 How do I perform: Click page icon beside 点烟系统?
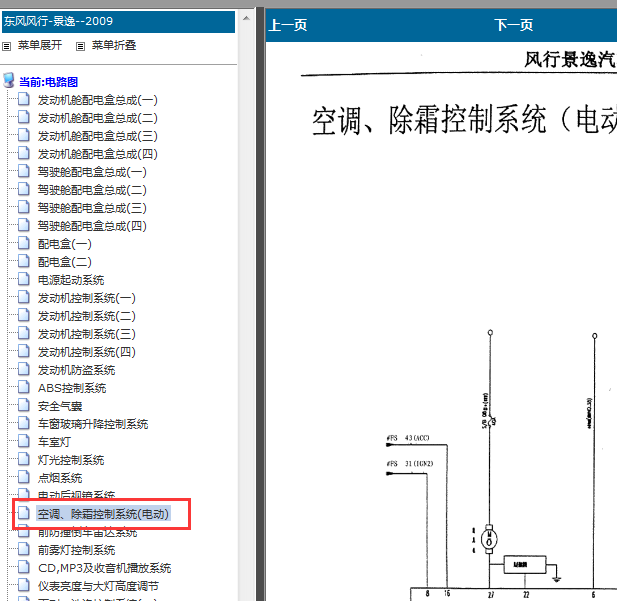[x=24, y=477]
